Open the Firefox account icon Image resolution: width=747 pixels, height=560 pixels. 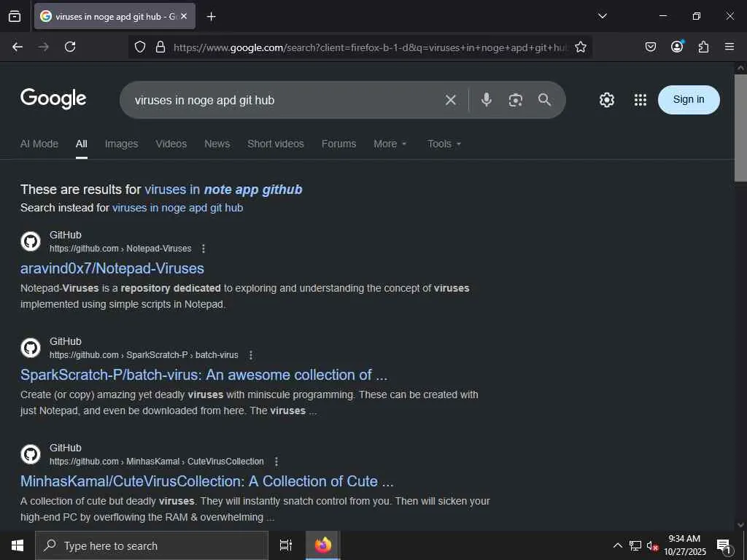[677, 47]
